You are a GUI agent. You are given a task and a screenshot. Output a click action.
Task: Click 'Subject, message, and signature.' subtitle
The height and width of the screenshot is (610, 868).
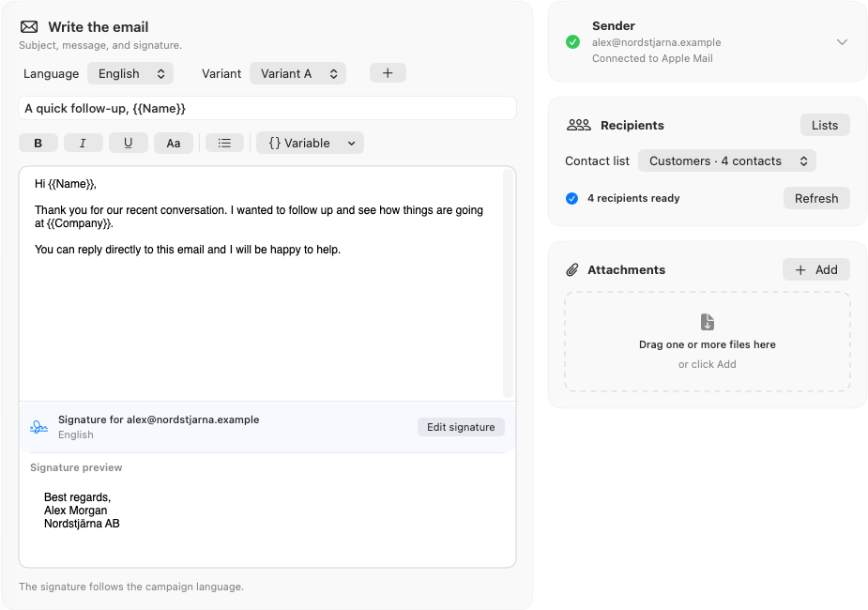pos(100,45)
